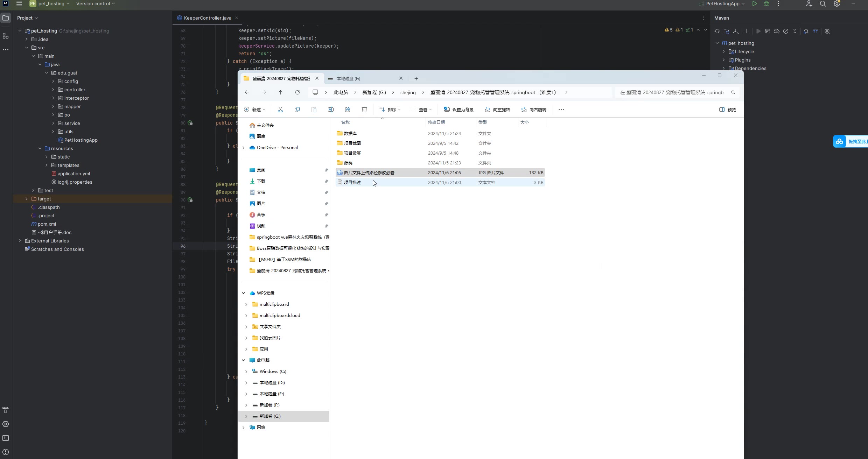This screenshot has height=459, width=868.
Task: Toggle Maven offline mode
Action: coord(777,31)
